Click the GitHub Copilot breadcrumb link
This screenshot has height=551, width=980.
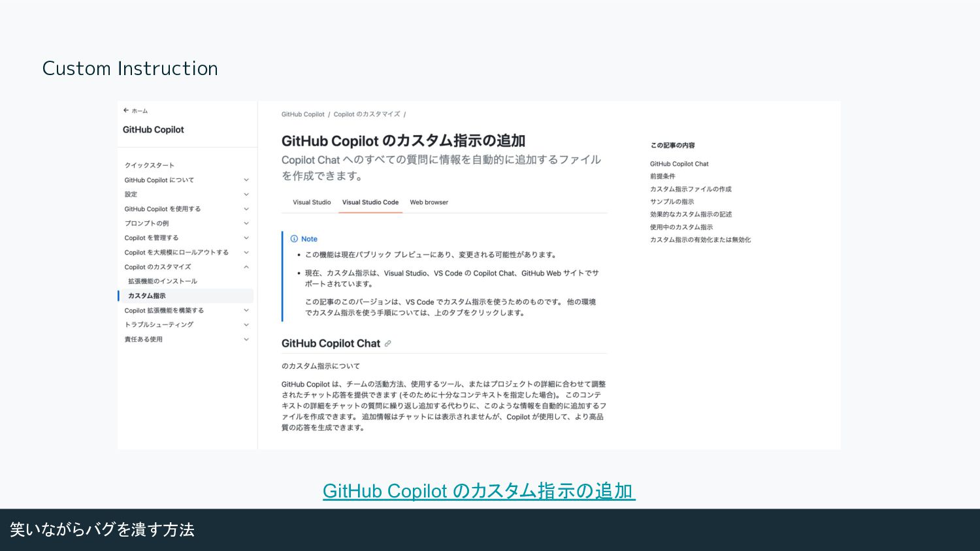[303, 114]
